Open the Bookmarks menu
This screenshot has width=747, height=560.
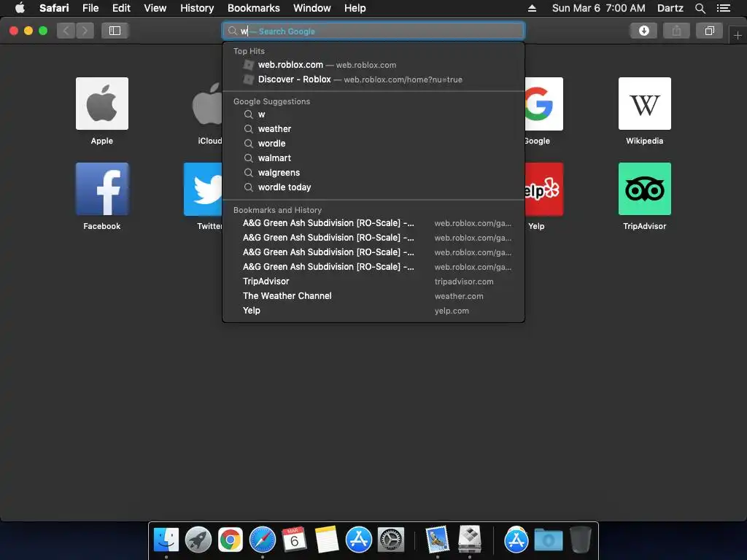point(253,8)
